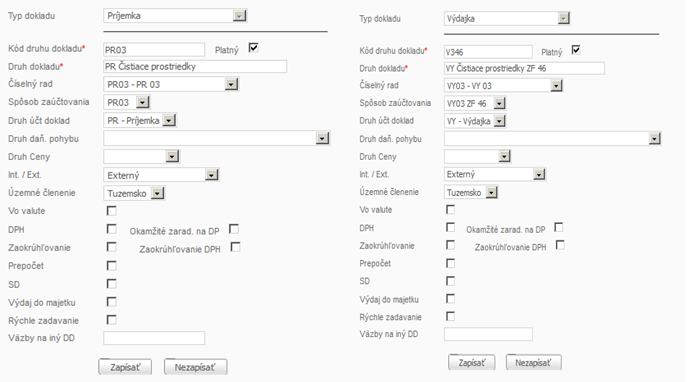Click Väzby na iný DD field in Výdajka form
692x382 pixels.
(488, 334)
